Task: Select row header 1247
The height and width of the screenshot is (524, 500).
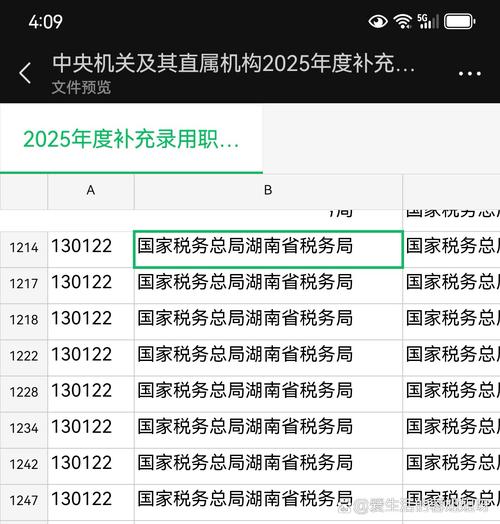Action: coord(24,501)
